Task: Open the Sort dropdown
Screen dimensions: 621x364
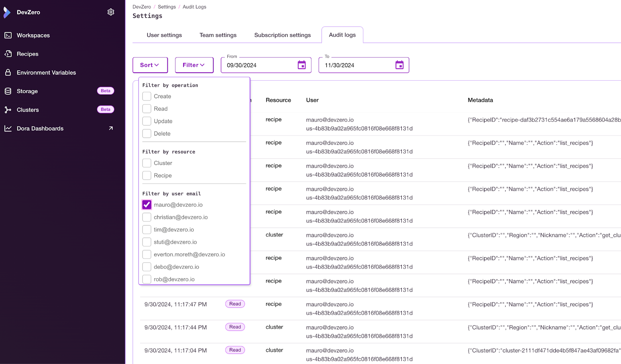Action: coord(150,65)
